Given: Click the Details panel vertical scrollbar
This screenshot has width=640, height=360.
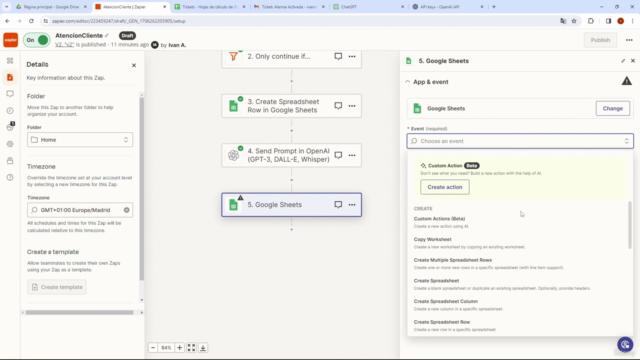Looking at the screenshot, I should click(x=142, y=188).
